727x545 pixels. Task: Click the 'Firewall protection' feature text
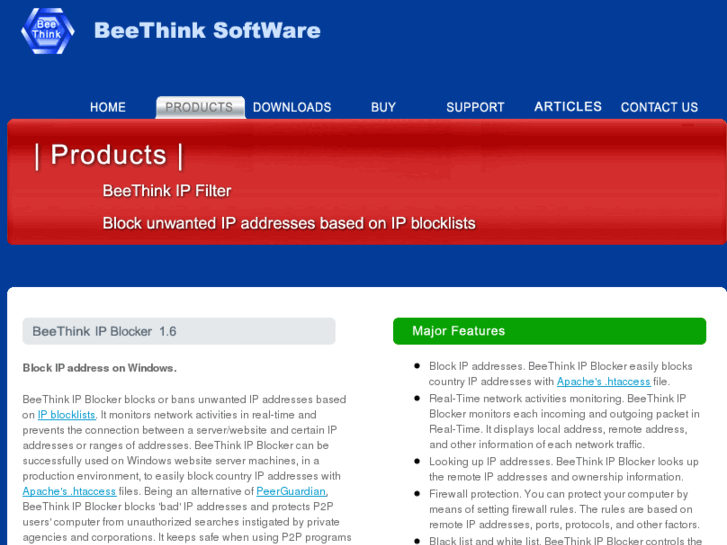pyautogui.click(x=564, y=509)
